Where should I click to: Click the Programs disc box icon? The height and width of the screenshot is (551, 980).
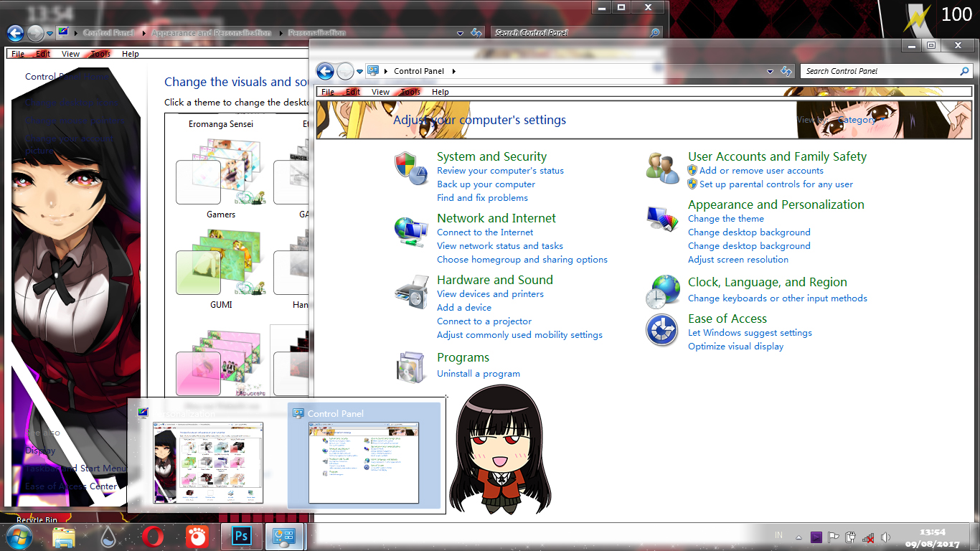(x=411, y=367)
